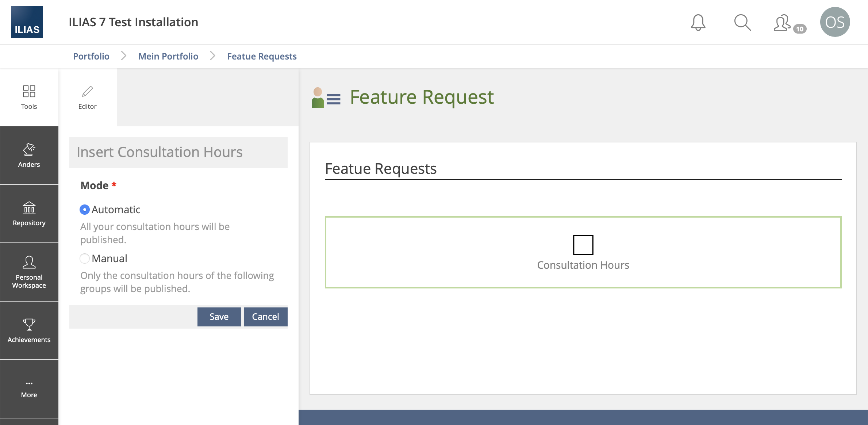Image resolution: width=868 pixels, height=425 pixels.
Task: Open the Tools sidebar item
Action: pyautogui.click(x=29, y=97)
